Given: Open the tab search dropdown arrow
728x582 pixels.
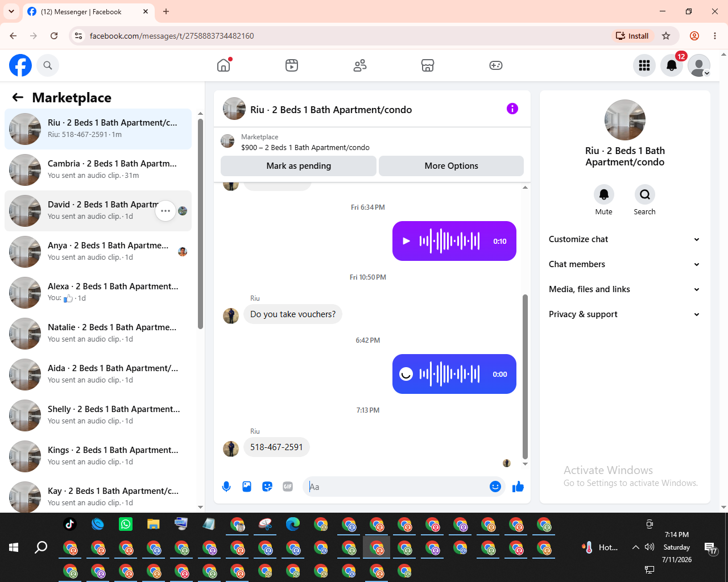Looking at the screenshot, I should click(x=11, y=11).
